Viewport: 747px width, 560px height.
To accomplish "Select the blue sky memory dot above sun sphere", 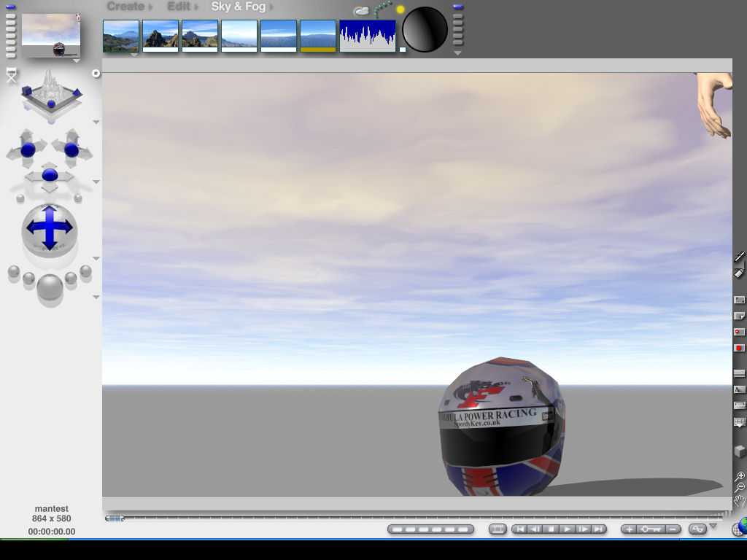I will [458, 7].
